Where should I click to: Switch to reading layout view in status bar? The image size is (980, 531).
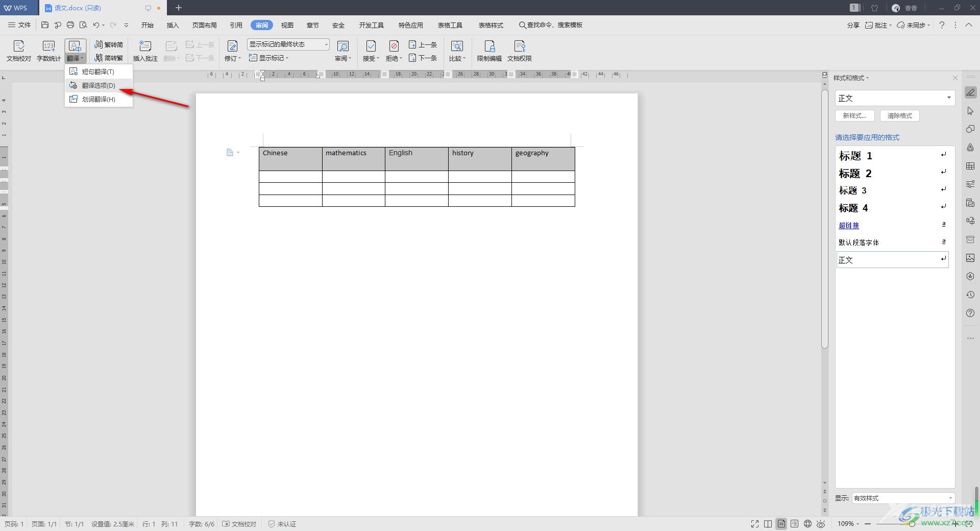768,524
